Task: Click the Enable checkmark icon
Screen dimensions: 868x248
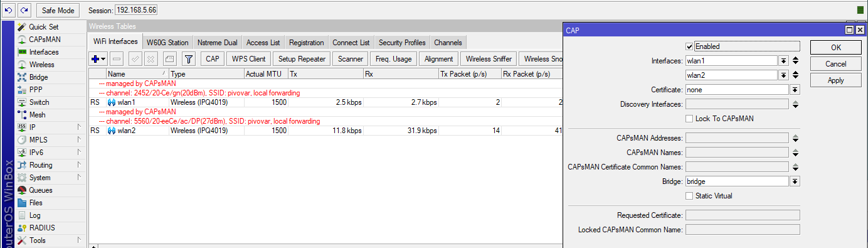Action: coord(135,59)
